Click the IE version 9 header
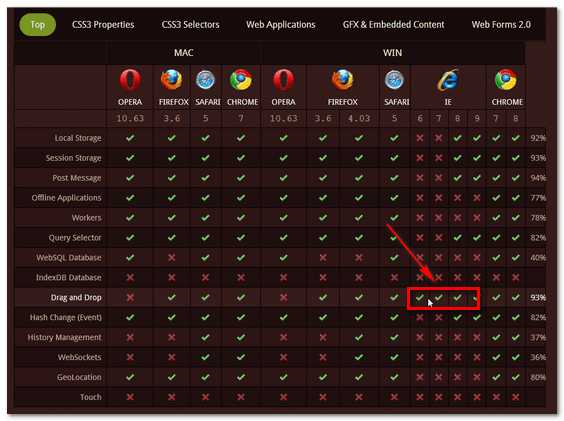 (477, 118)
